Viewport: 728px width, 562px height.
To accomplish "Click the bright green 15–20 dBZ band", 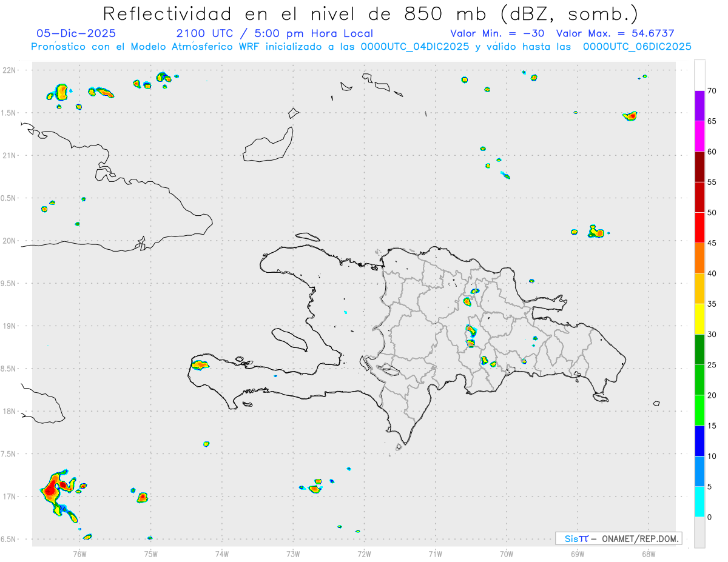I will (x=699, y=410).
